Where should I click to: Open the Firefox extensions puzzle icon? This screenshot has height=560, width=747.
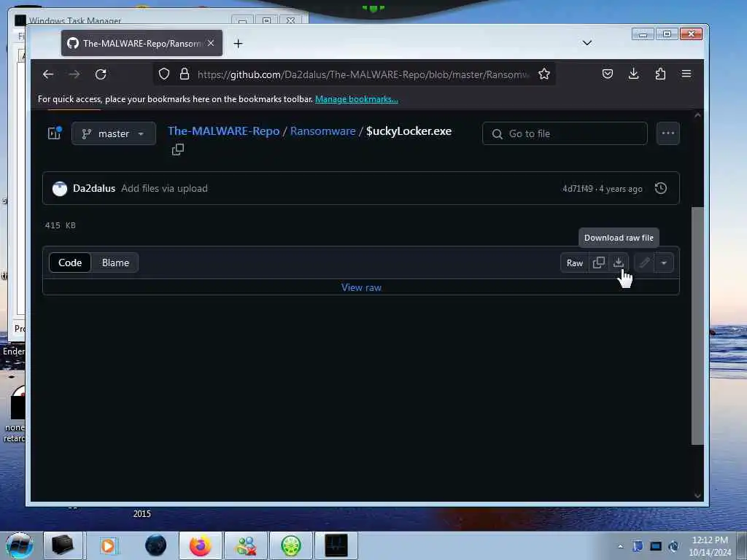coord(660,74)
